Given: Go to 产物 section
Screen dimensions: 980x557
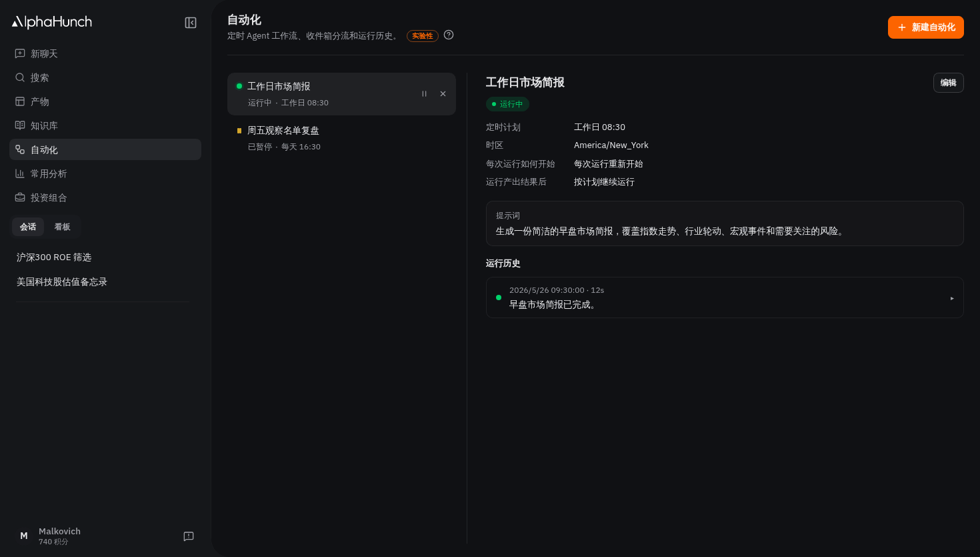Looking at the screenshot, I should pos(105,101).
